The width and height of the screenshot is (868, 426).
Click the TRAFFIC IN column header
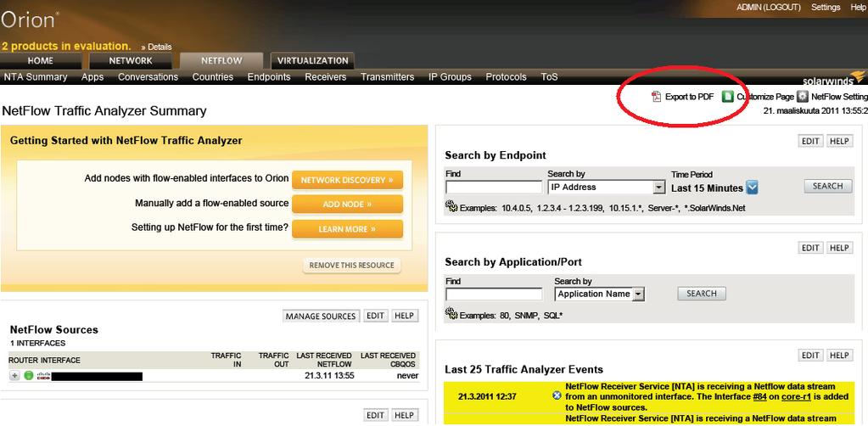pos(226,360)
